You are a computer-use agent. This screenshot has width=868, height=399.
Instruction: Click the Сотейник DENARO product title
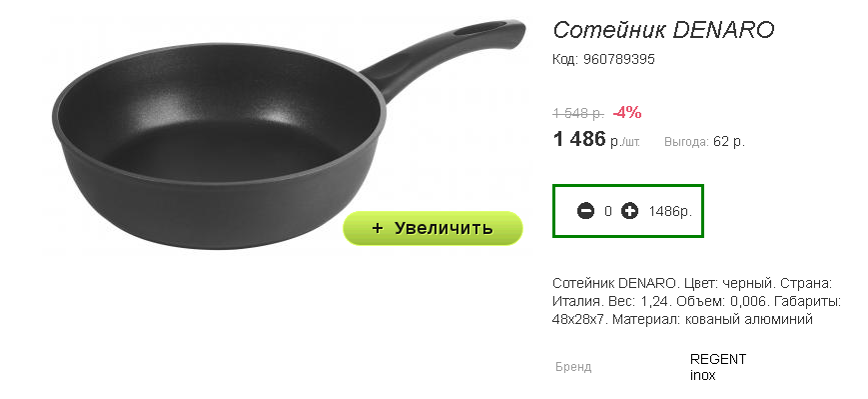pos(663,30)
